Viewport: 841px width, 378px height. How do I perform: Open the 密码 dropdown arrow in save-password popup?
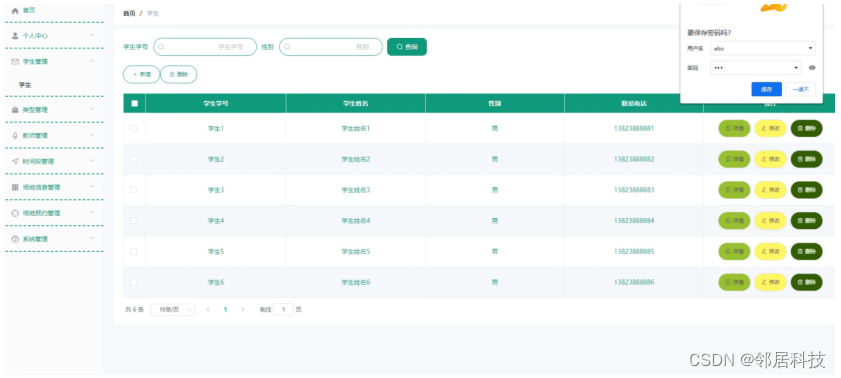(796, 68)
